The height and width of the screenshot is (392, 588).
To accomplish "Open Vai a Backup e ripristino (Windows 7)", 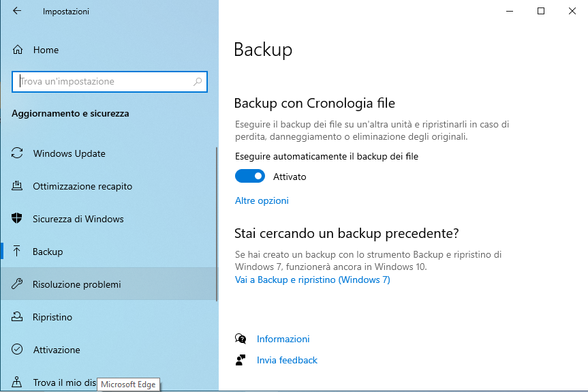I will (x=312, y=280).
